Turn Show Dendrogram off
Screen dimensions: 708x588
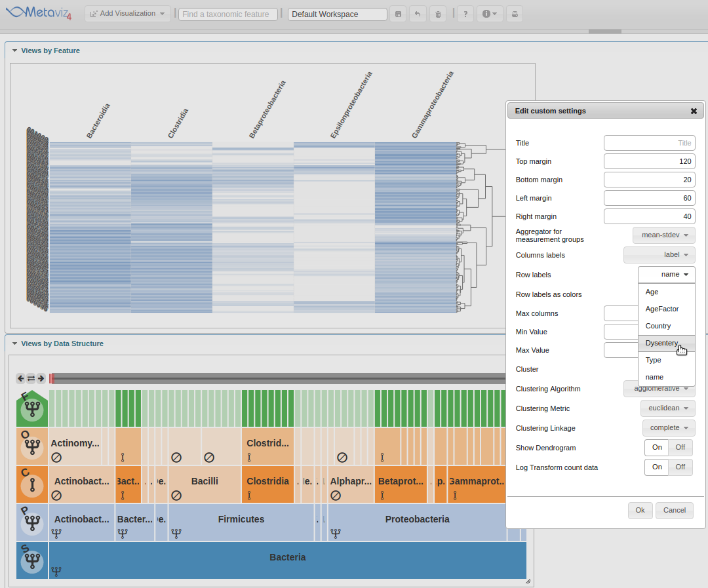point(680,448)
